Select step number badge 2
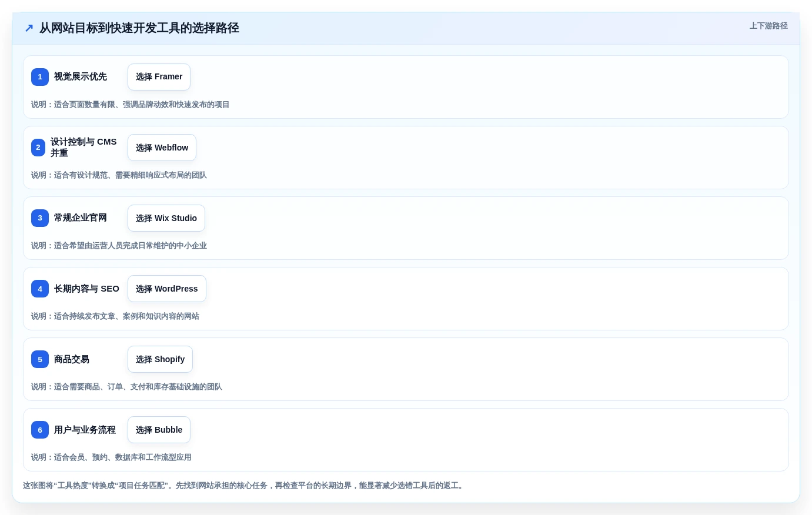Viewport: 812px width, 515px height. [38, 148]
